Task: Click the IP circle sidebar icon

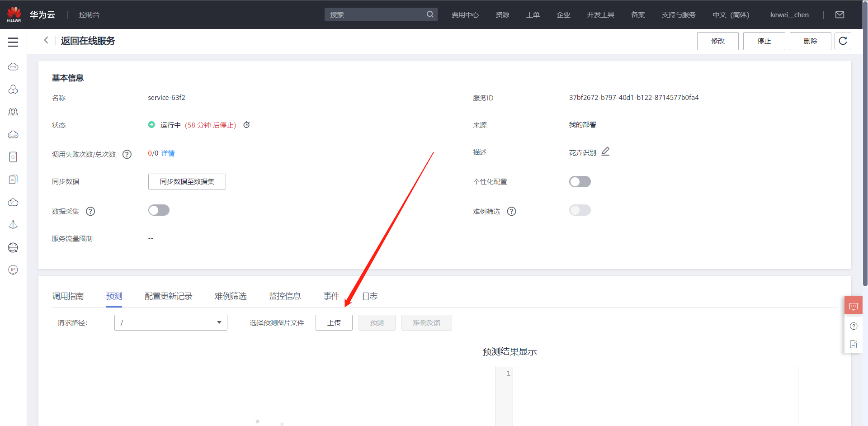Action: (13, 270)
